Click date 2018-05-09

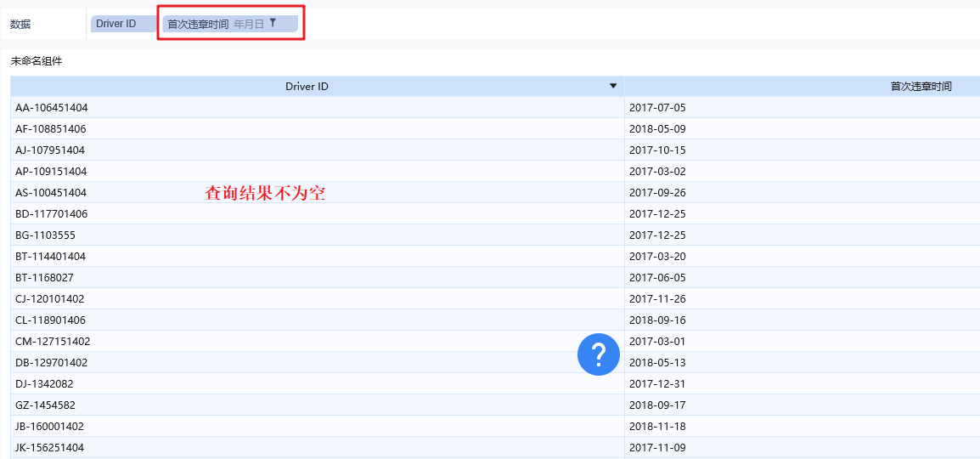[x=657, y=129]
